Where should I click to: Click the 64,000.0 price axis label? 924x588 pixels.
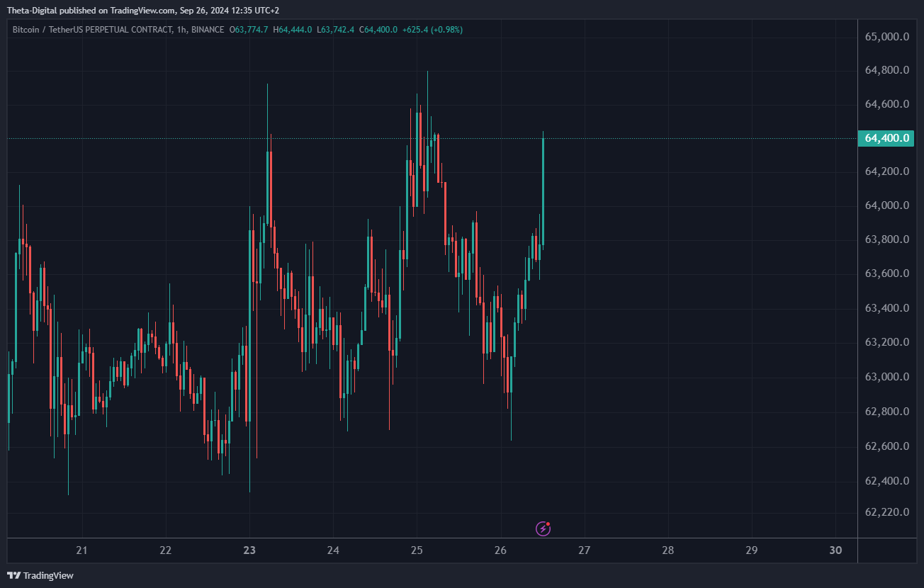coord(886,205)
